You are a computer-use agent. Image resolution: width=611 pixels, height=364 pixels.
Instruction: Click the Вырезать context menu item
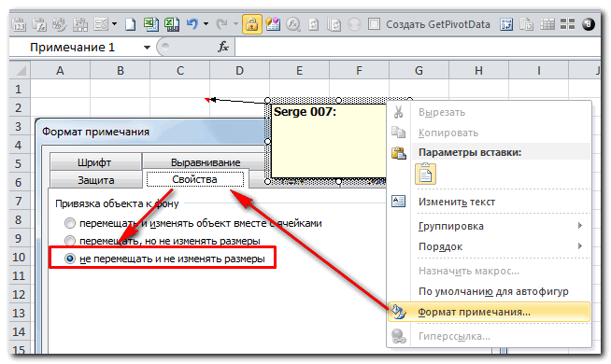(x=490, y=113)
